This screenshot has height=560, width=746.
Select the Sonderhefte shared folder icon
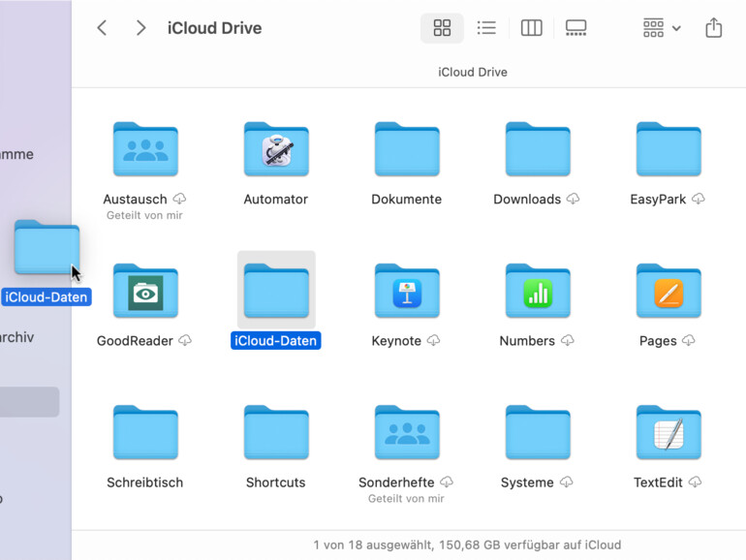point(407,432)
